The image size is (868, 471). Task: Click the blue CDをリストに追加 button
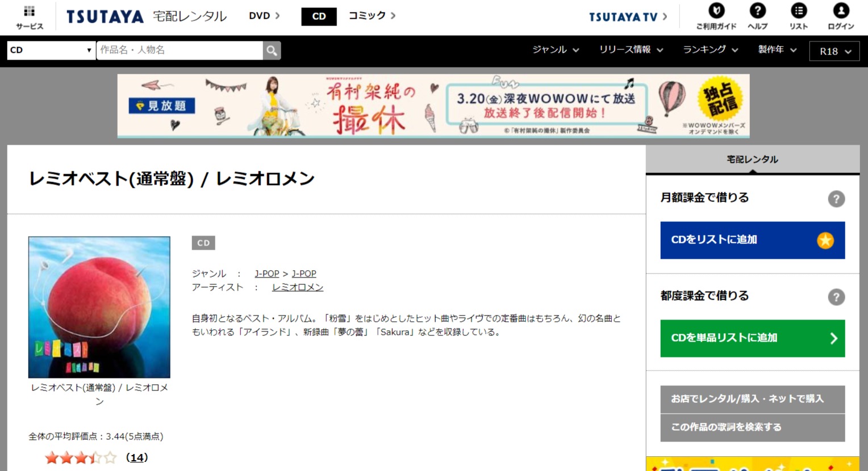752,240
